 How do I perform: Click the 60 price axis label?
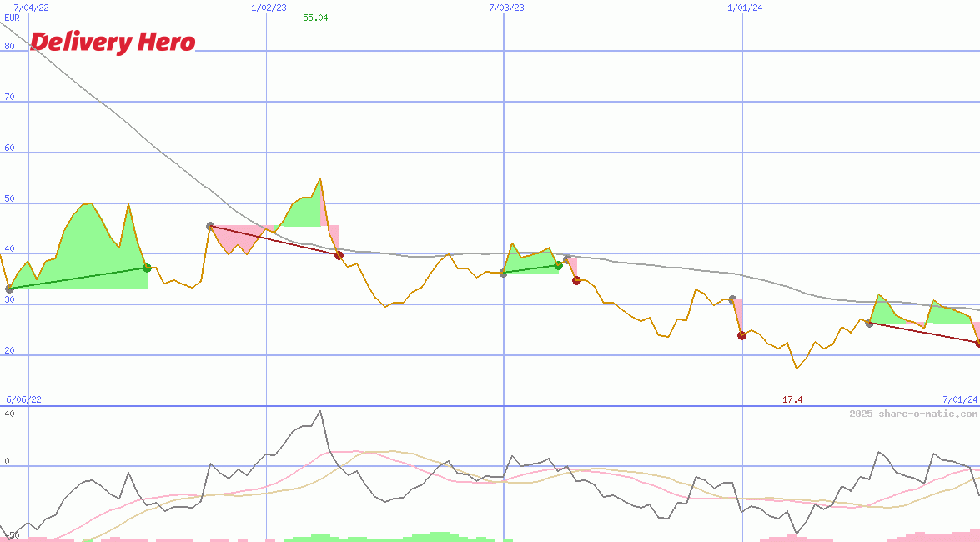point(9,148)
